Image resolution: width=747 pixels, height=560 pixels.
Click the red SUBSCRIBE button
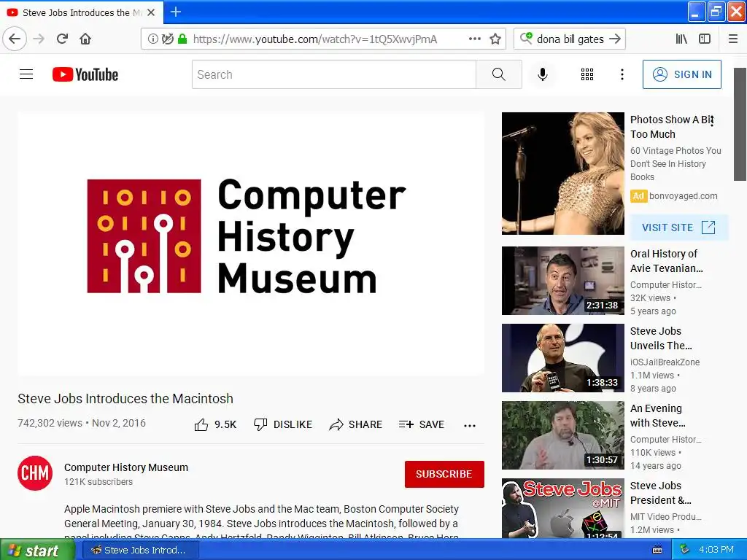(x=444, y=474)
